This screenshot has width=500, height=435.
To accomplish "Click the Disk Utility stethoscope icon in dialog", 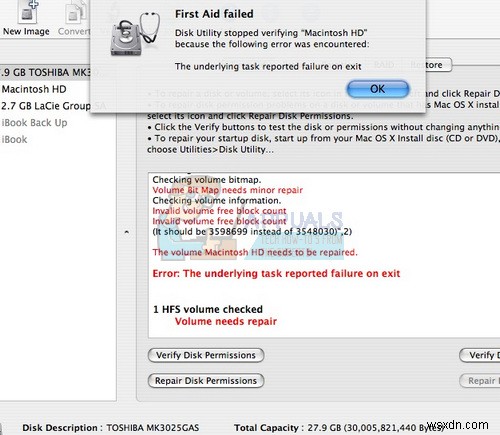I will pyautogui.click(x=135, y=33).
